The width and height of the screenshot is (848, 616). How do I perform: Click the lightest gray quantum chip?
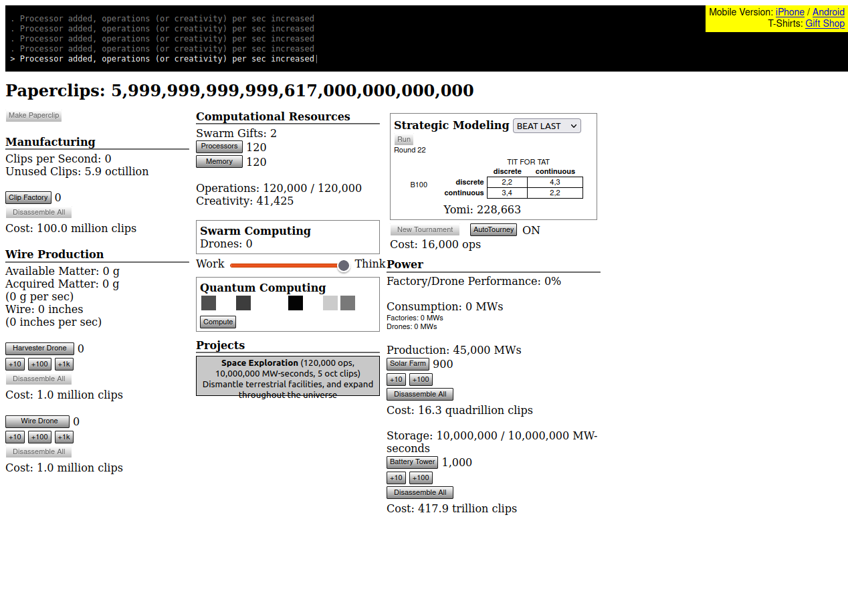(330, 303)
